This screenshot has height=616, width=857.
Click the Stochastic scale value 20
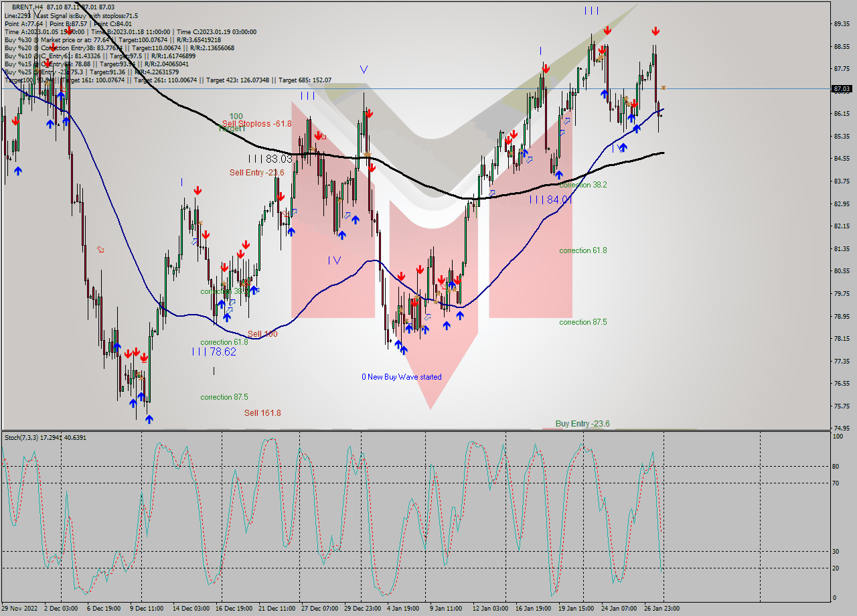(836, 568)
